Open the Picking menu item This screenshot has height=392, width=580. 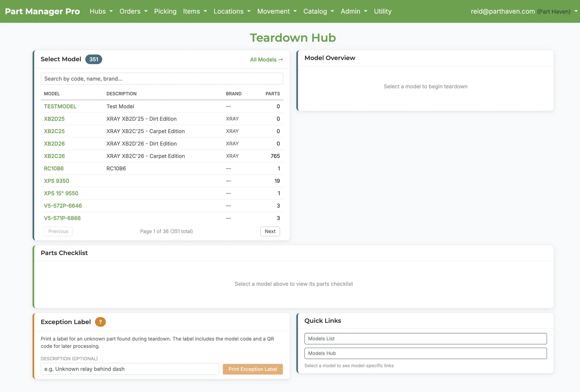click(165, 11)
